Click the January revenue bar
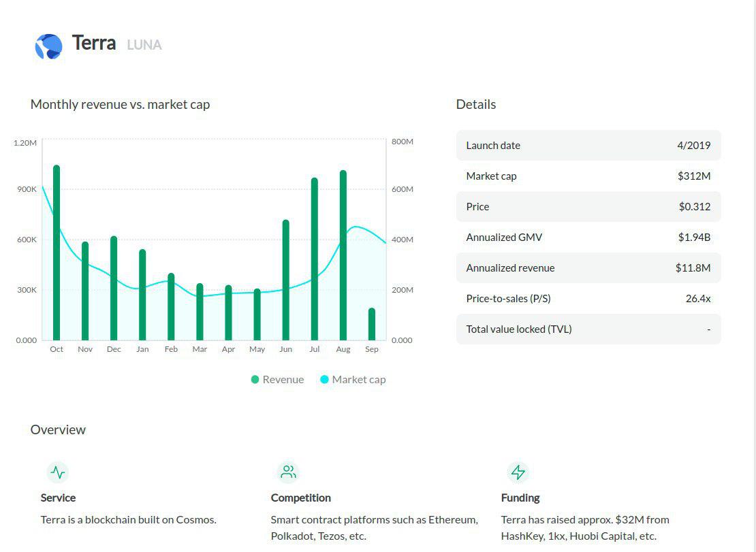The height and width of the screenshot is (552, 756). point(142,295)
